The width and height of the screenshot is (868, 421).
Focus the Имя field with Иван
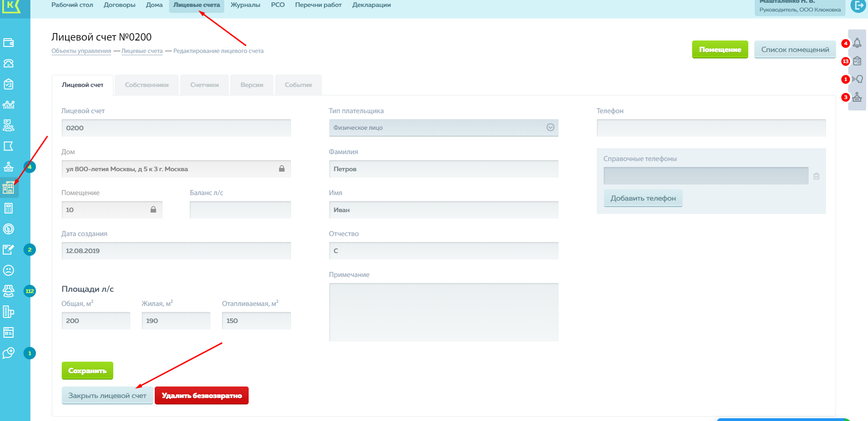coord(444,210)
